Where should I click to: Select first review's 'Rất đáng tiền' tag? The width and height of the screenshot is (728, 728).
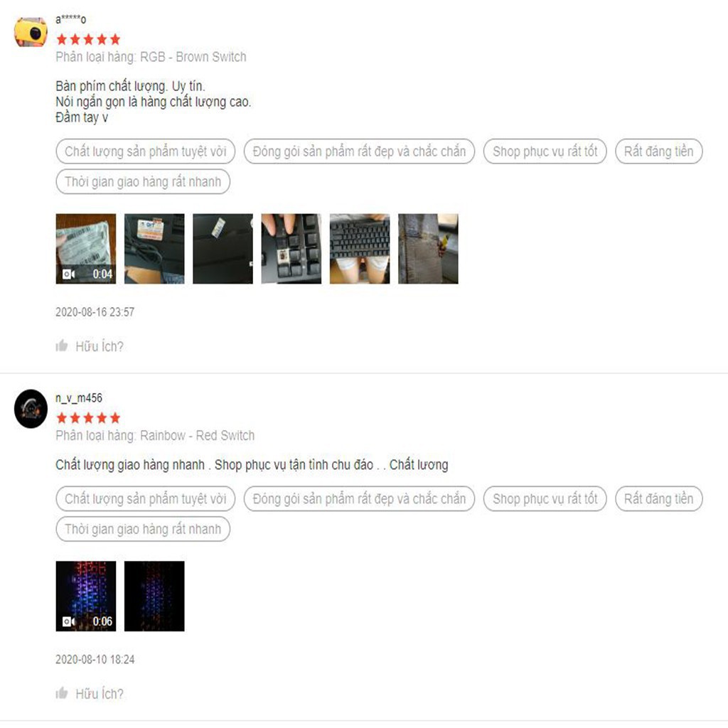point(659,151)
